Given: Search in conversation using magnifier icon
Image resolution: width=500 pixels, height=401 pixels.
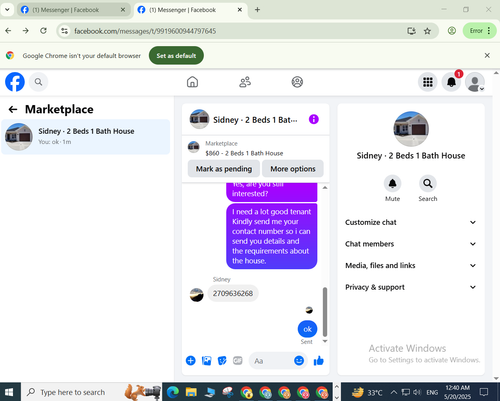Looking at the screenshot, I should [428, 183].
